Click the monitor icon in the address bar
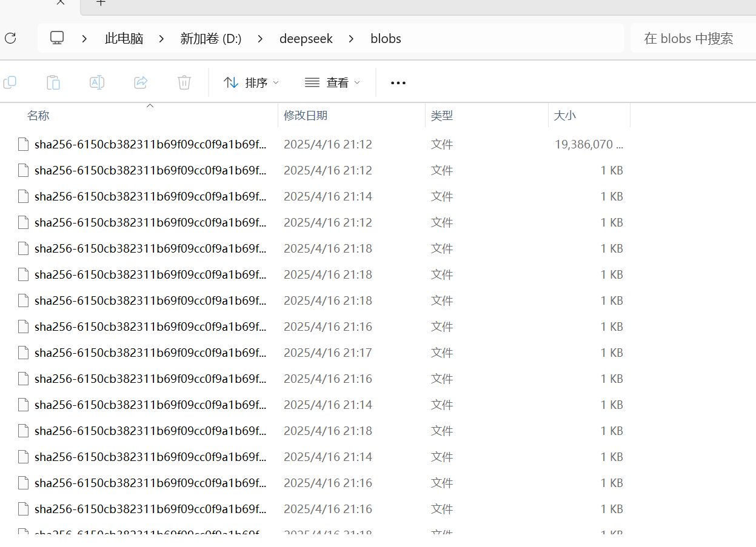This screenshot has height=547, width=756. click(57, 38)
